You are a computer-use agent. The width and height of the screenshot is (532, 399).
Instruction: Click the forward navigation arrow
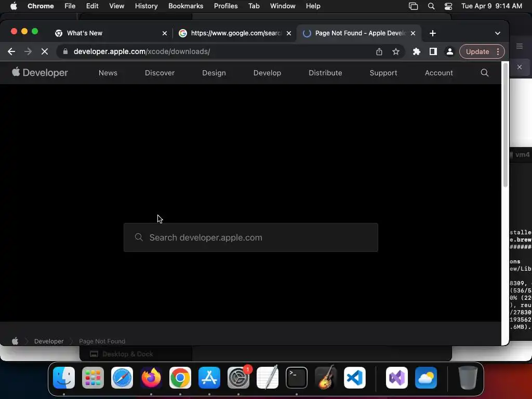28,51
